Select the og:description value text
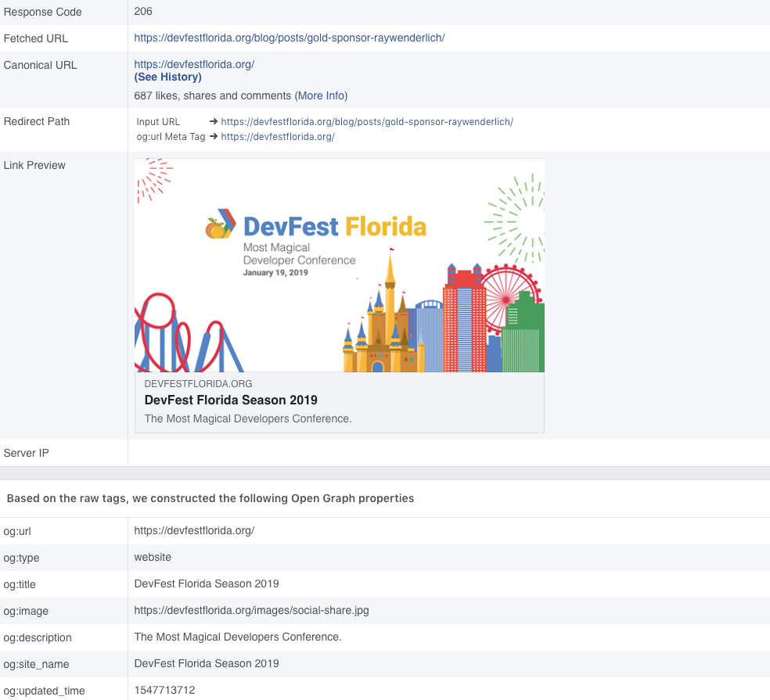 click(238, 637)
